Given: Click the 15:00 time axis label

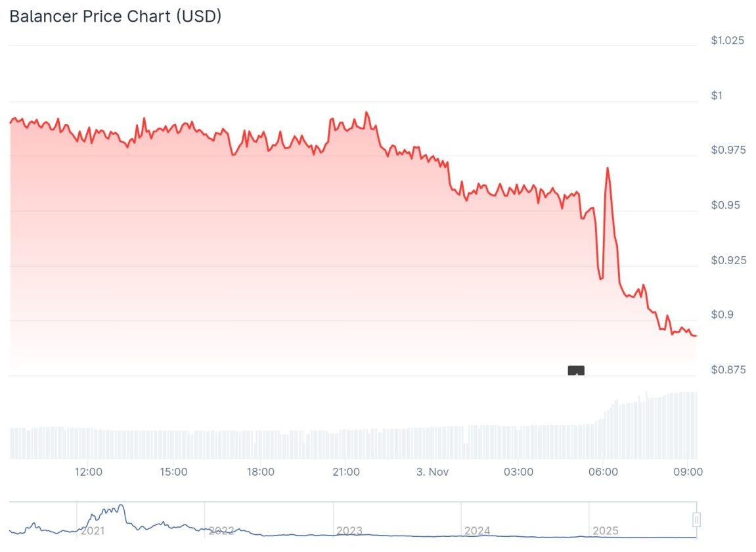Looking at the screenshot, I should [174, 472].
